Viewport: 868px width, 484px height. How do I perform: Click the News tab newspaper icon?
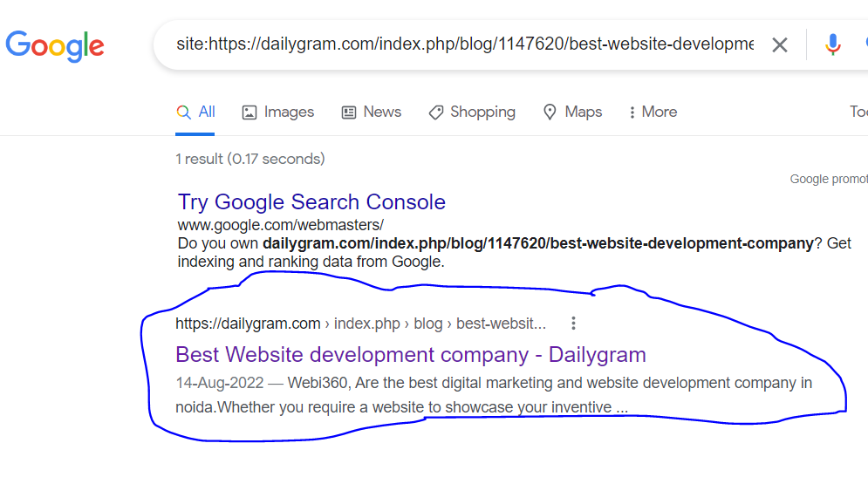click(x=349, y=112)
